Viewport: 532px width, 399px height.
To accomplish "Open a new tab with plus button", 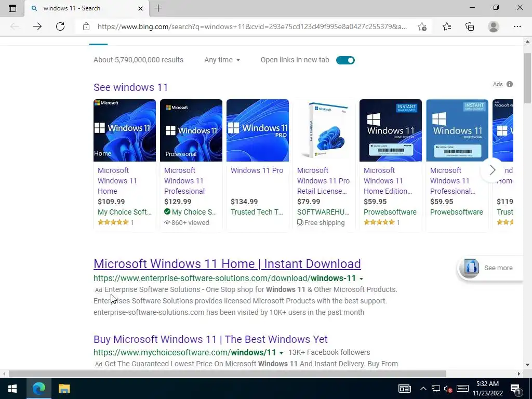I will (x=158, y=8).
